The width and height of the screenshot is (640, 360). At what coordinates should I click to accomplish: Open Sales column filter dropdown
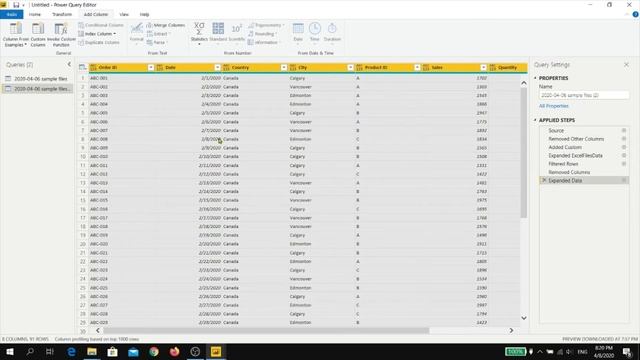pyautogui.click(x=483, y=67)
